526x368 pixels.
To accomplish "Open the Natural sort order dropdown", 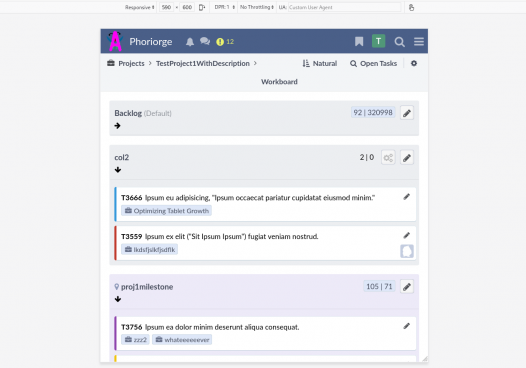I will coord(320,63).
